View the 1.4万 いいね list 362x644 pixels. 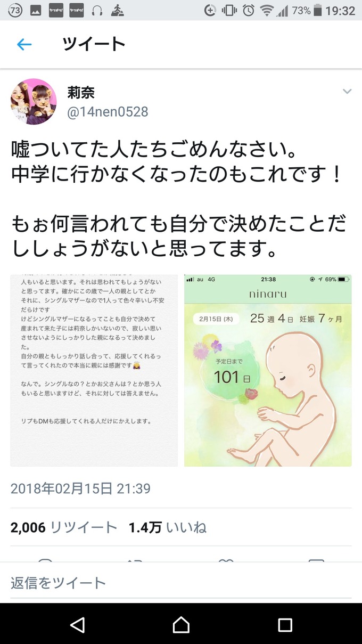click(168, 527)
